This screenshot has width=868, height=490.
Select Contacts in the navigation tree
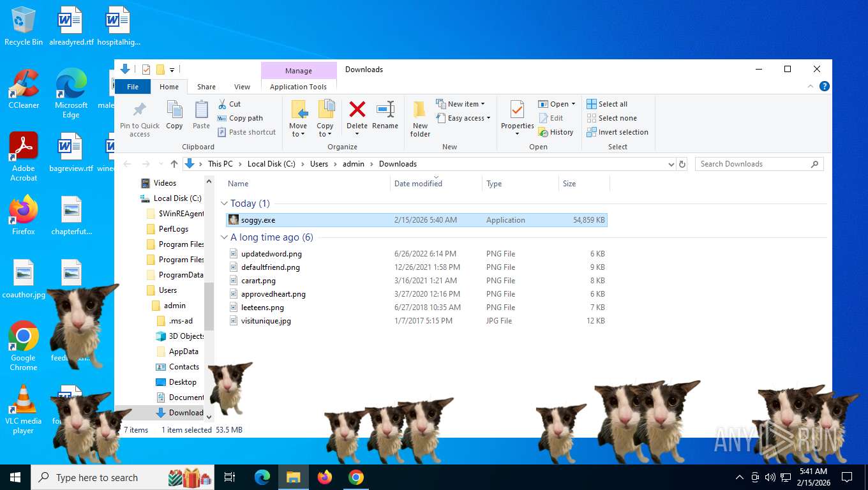[184, 367]
